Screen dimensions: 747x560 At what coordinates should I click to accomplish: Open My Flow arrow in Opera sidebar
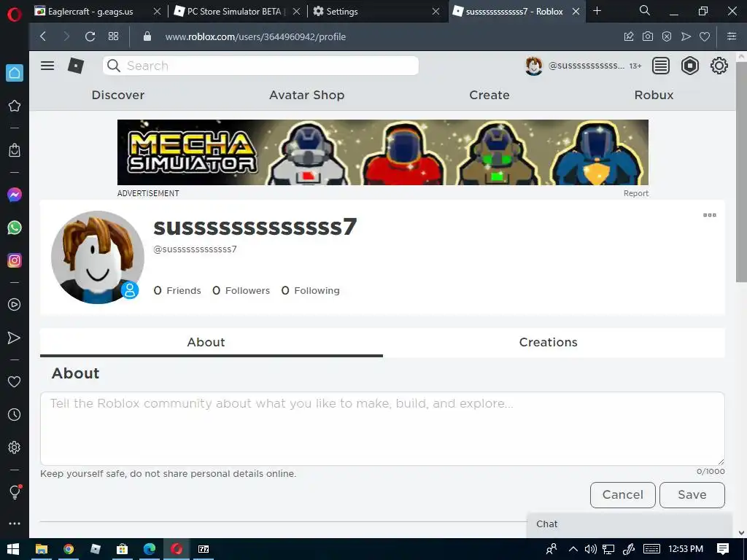click(15, 338)
